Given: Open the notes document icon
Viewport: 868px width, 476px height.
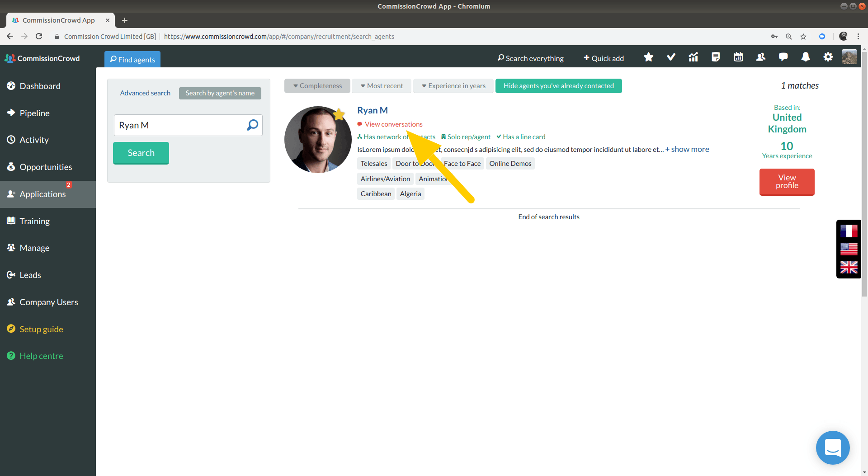Looking at the screenshot, I should (716, 57).
